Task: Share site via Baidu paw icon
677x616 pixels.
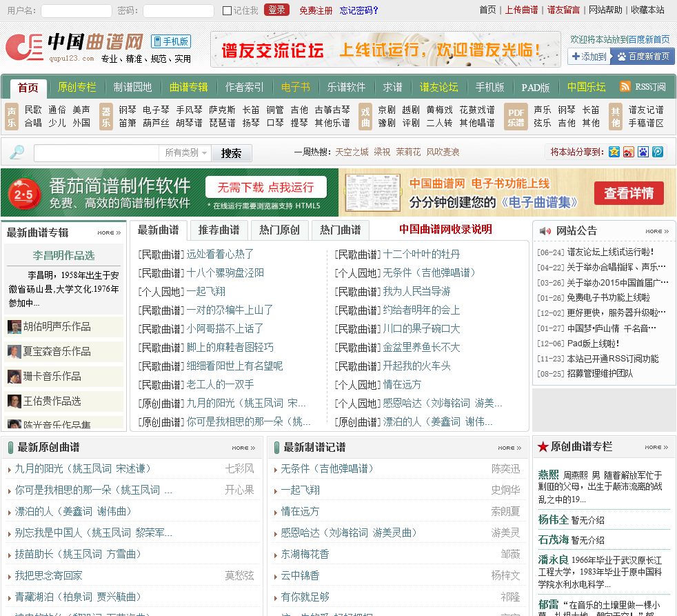Action: pyautogui.click(x=643, y=152)
